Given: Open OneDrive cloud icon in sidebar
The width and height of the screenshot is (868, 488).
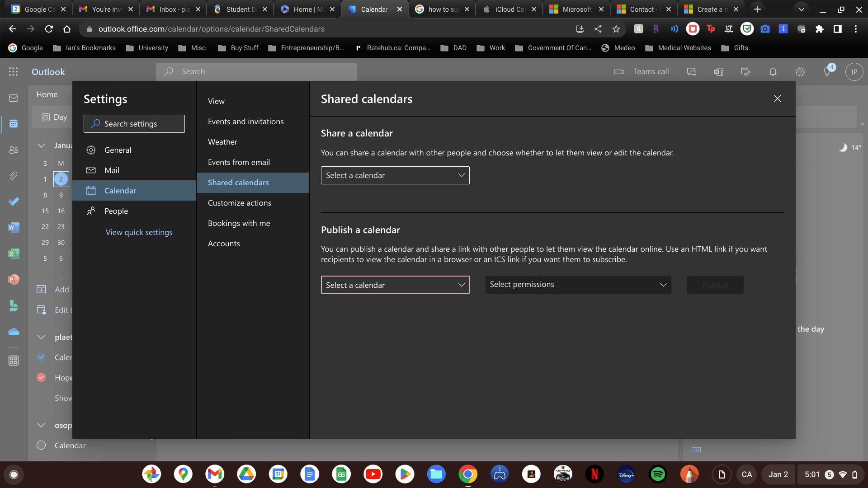Looking at the screenshot, I should (14, 332).
